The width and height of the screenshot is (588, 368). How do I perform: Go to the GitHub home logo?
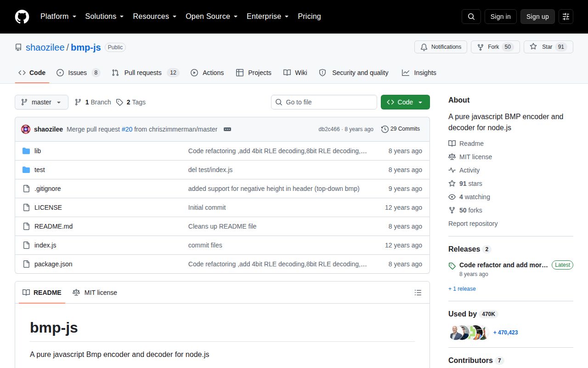point(22,17)
